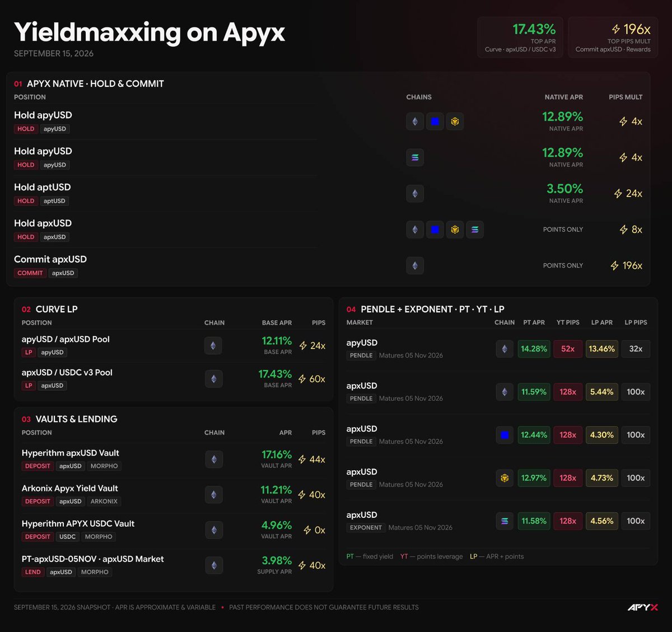
Task: Click the Solana chain icon in the second Hold apyUSD row
Action: (x=415, y=157)
